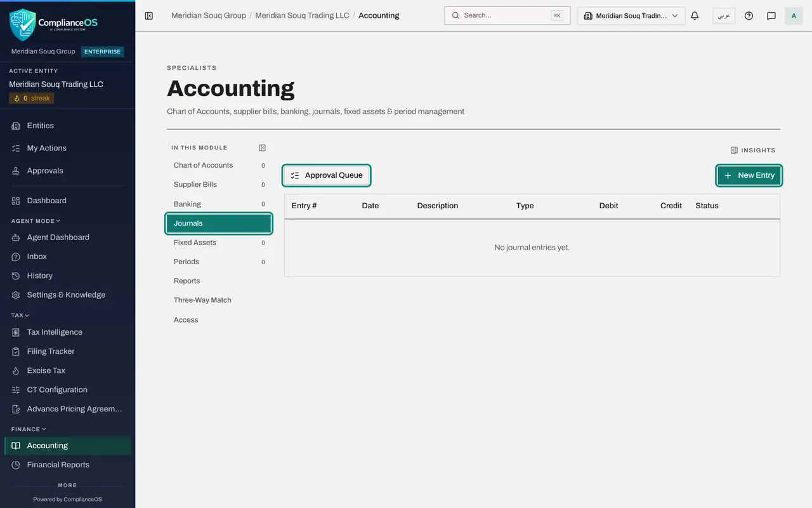This screenshot has height=508, width=812.
Task: Open Supplier Bills module tab
Action: (x=218, y=185)
